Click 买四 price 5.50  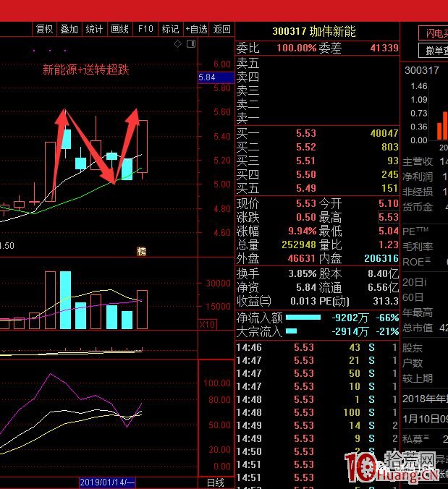(305, 174)
